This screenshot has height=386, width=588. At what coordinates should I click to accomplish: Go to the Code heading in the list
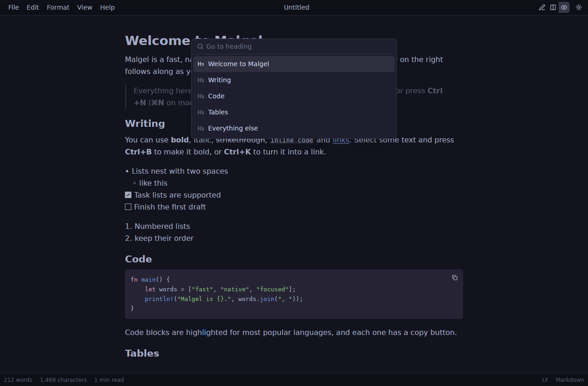[x=294, y=96]
